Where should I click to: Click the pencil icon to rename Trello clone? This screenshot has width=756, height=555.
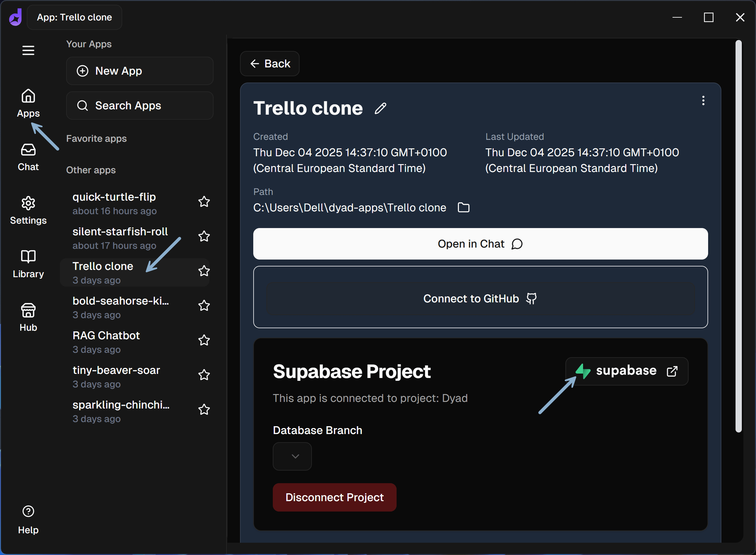pyautogui.click(x=380, y=109)
